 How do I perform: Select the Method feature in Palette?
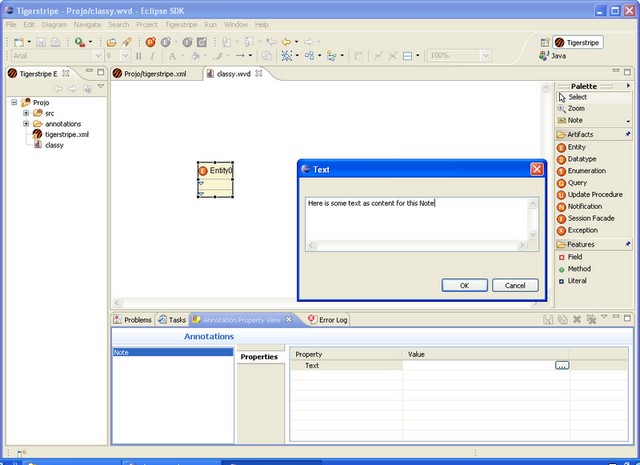[575, 269]
